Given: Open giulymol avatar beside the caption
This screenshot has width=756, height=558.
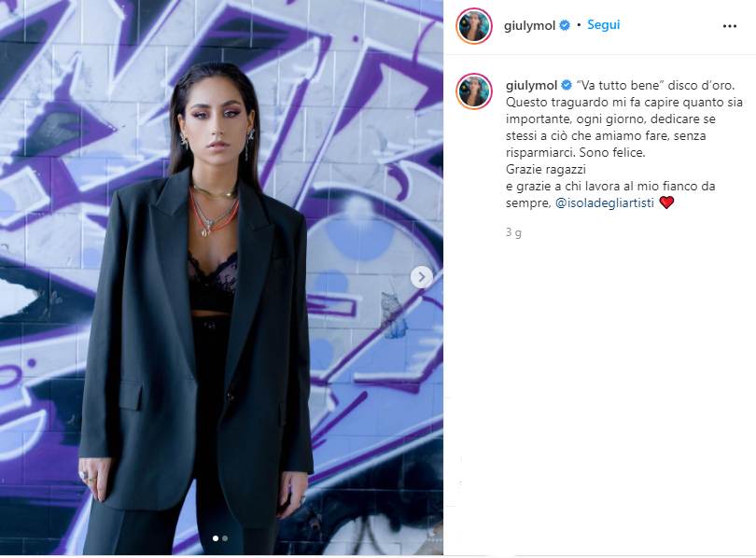Looking at the screenshot, I should [x=474, y=91].
